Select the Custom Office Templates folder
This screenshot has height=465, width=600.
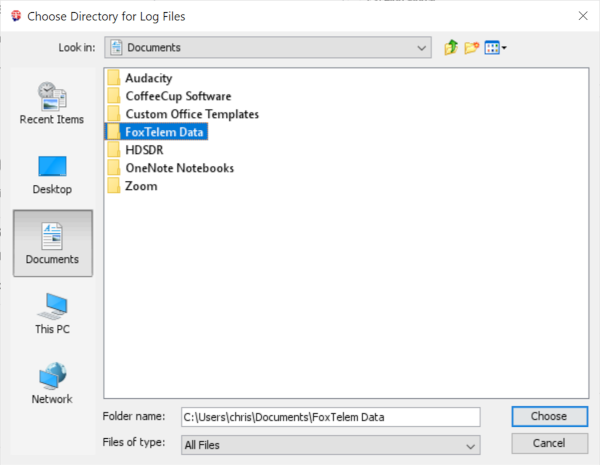(183, 114)
